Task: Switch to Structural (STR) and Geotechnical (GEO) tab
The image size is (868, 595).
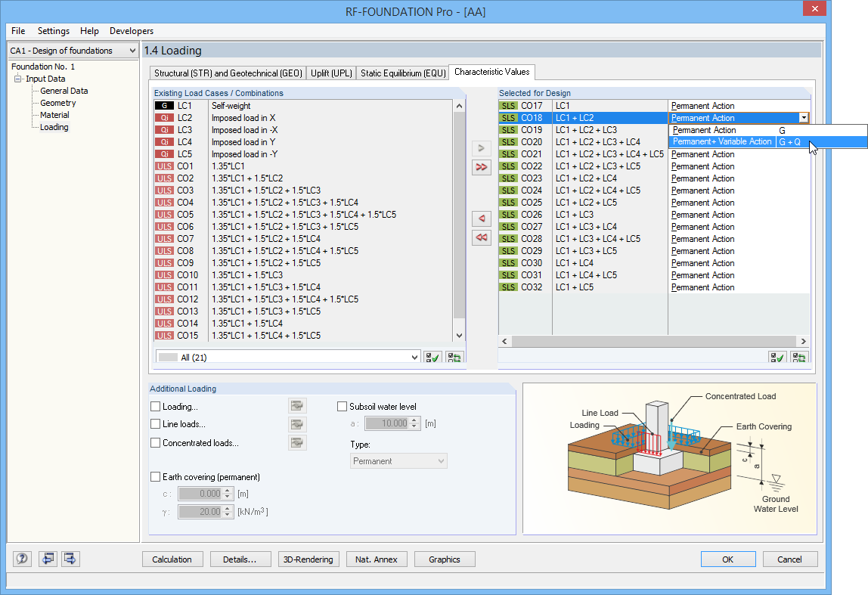Action: [228, 73]
